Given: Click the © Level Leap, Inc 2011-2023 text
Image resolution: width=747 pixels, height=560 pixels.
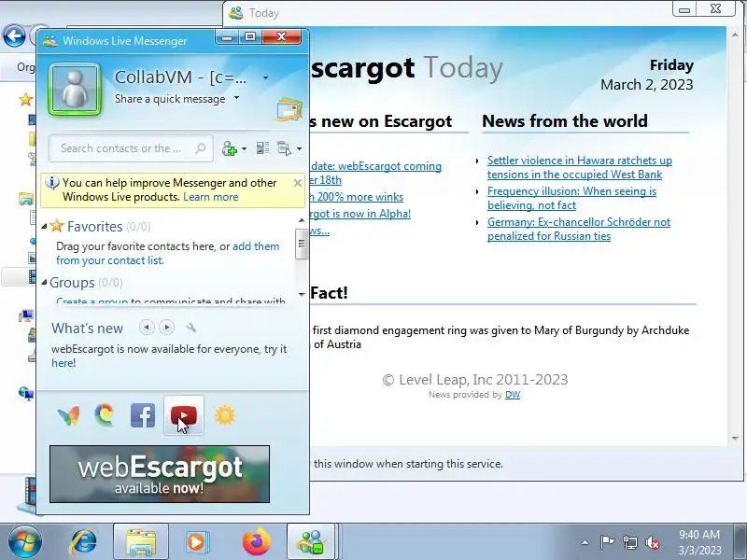Looking at the screenshot, I should click(475, 380).
